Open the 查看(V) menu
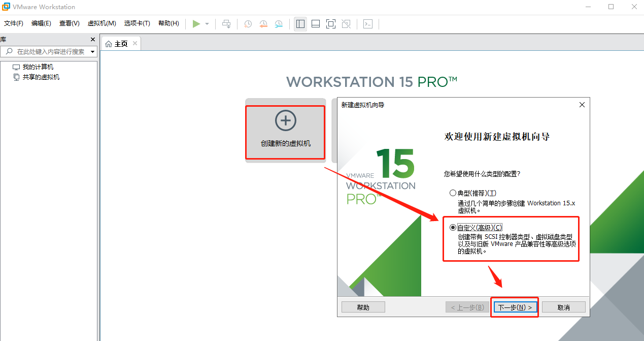The height and width of the screenshot is (341, 644). [70, 23]
